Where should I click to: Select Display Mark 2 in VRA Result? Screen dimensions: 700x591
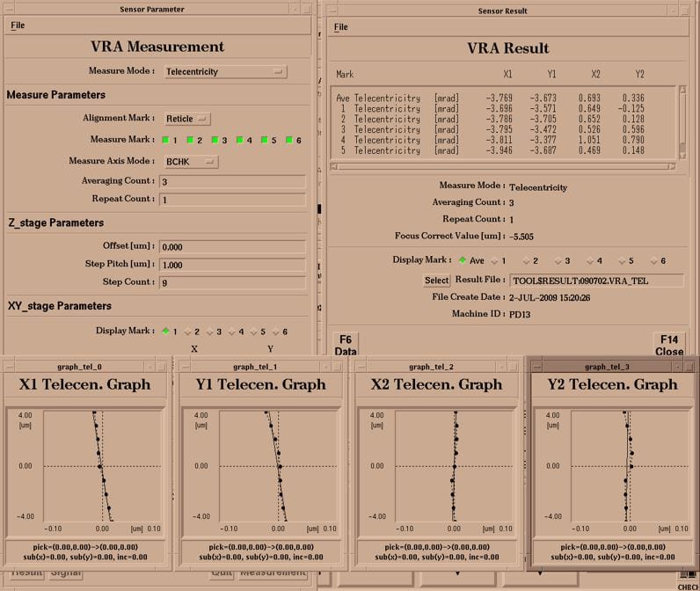(527, 260)
